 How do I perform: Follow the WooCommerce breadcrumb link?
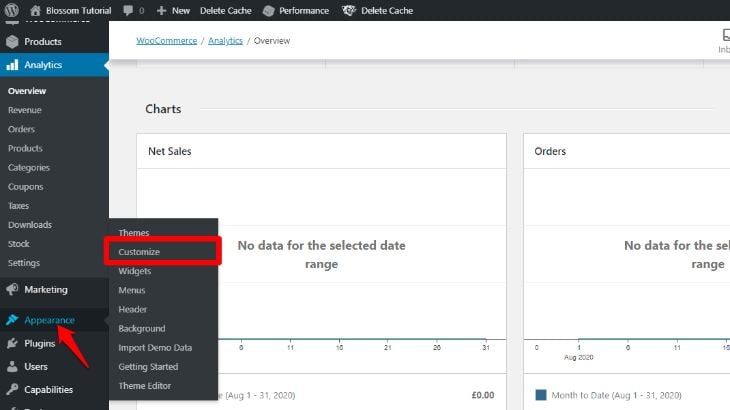(167, 41)
